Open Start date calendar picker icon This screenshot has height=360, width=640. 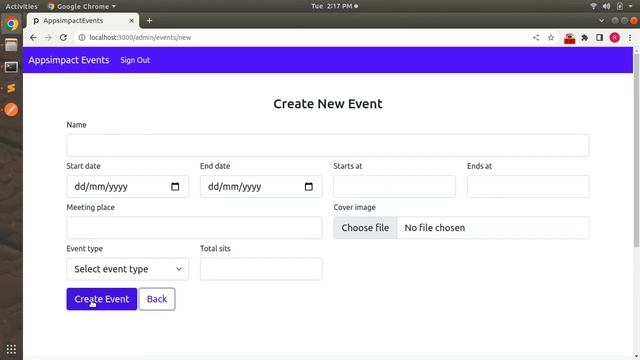[x=175, y=187]
